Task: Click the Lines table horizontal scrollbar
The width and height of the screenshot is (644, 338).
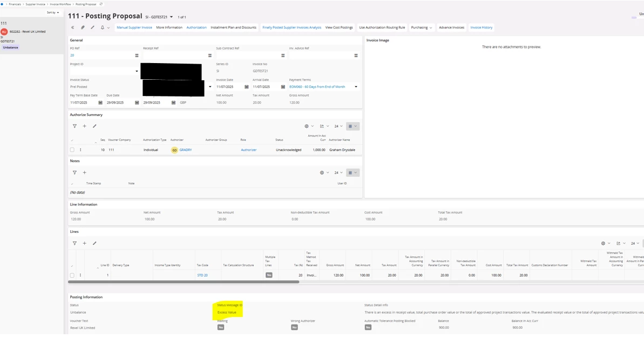Action: pos(184,282)
